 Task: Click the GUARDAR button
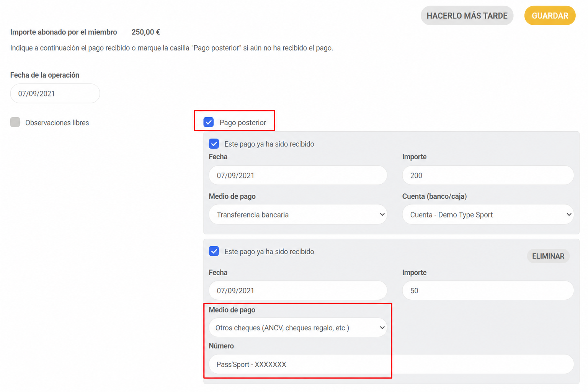pyautogui.click(x=550, y=16)
